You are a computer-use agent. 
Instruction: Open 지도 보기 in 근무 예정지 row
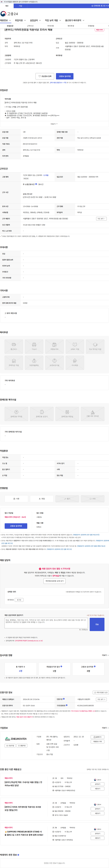pyautogui.click(x=101, y=219)
